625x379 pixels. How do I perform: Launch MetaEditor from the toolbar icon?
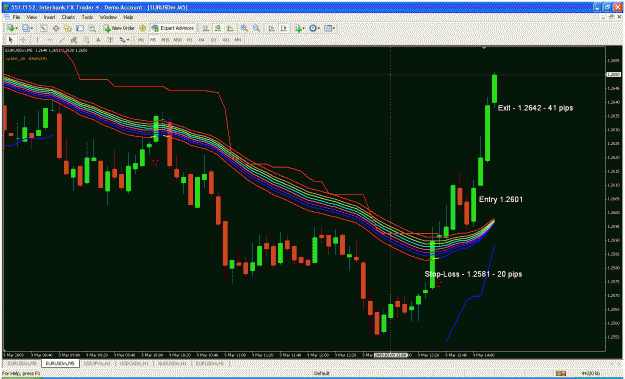click(x=142, y=28)
